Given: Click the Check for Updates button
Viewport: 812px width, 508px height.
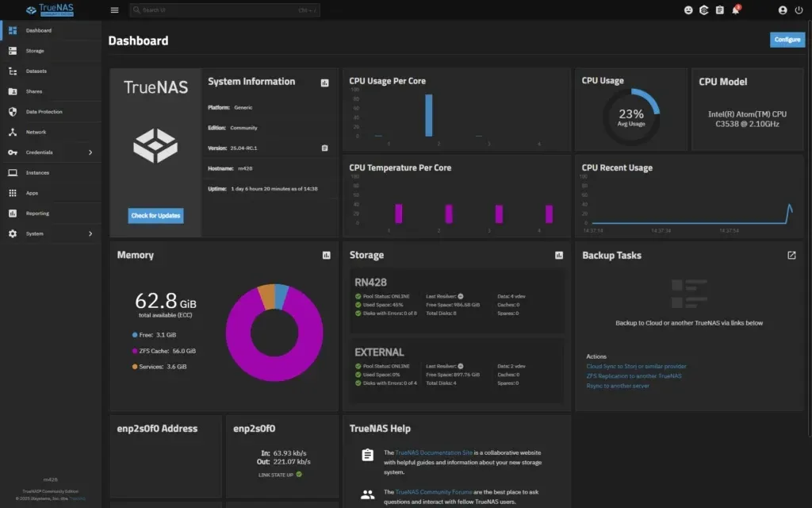Looking at the screenshot, I should [x=155, y=216].
